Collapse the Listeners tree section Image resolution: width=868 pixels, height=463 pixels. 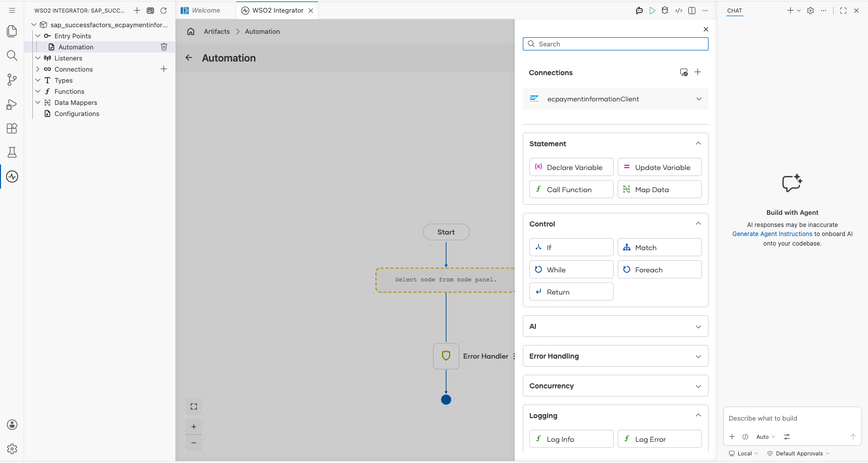[x=38, y=58]
